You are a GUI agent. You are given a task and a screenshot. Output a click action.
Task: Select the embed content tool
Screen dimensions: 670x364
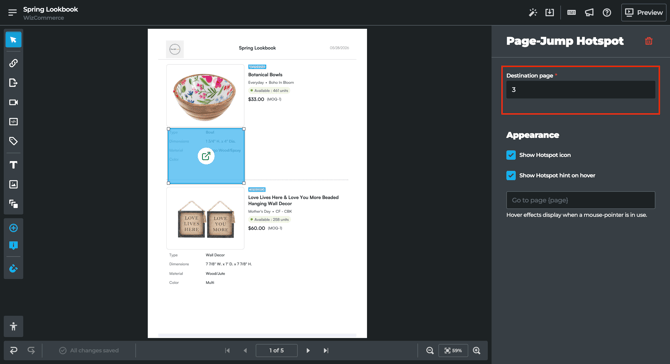(14, 122)
